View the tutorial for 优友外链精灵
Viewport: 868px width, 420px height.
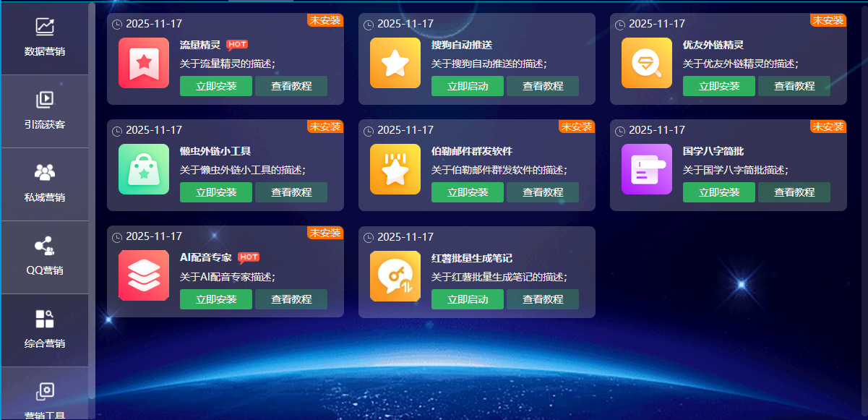[794, 86]
